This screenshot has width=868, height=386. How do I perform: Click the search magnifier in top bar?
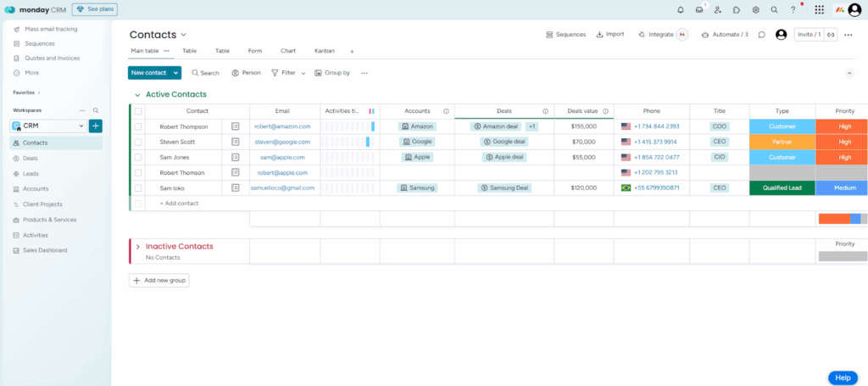tap(774, 10)
